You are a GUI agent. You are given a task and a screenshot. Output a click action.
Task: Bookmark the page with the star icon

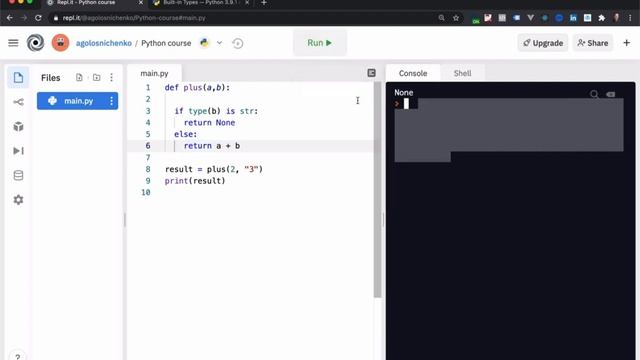click(x=456, y=18)
